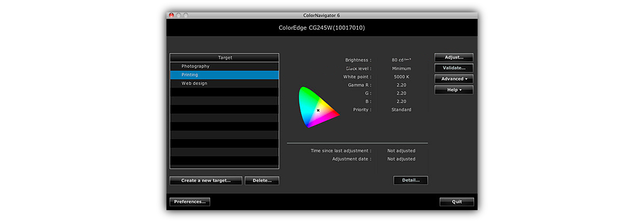Select the Web design target
The image size is (644, 223).
224,83
